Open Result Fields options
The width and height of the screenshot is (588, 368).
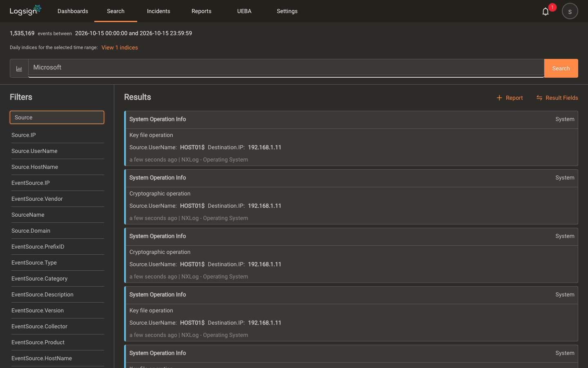tap(561, 98)
